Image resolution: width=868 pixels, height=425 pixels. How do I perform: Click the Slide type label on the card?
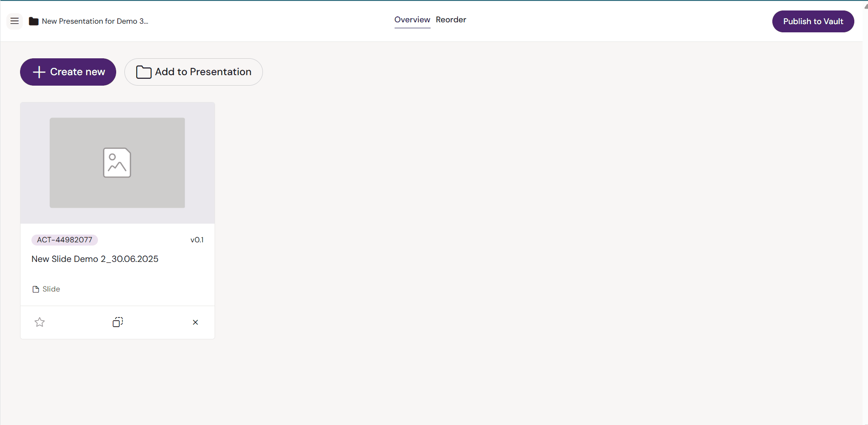point(51,289)
